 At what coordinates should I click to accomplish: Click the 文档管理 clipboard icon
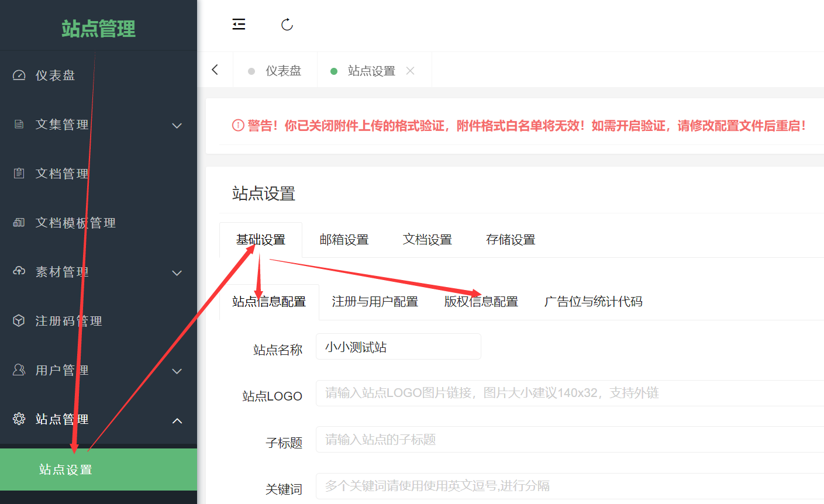pyautogui.click(x=19, y=174)
